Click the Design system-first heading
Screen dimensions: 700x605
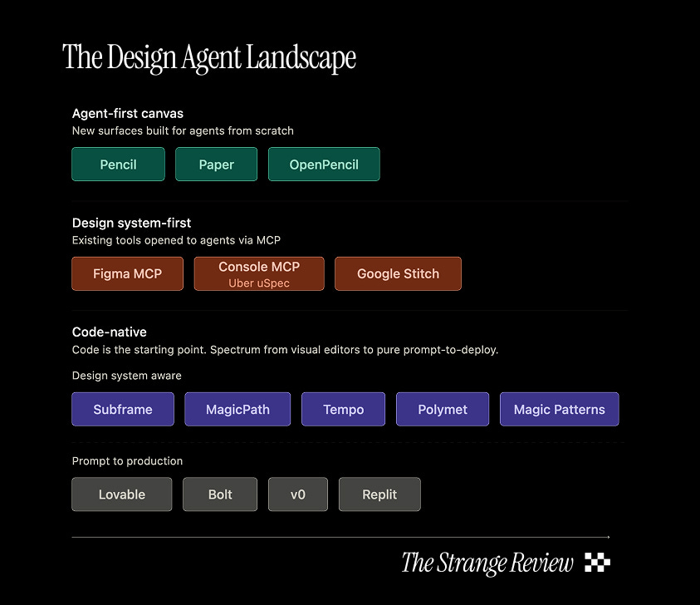pos(132,223)
